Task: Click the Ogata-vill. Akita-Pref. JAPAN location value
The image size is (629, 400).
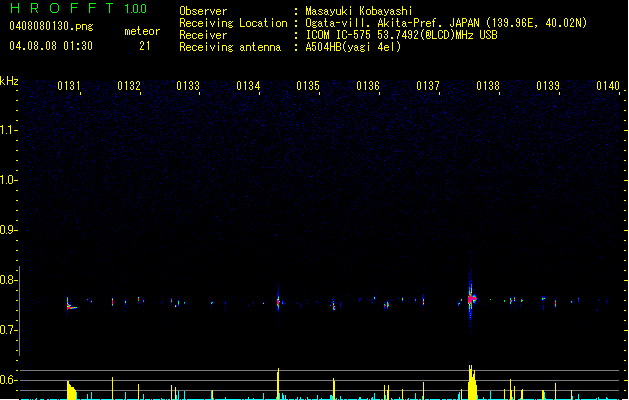Action: [446, 23]
